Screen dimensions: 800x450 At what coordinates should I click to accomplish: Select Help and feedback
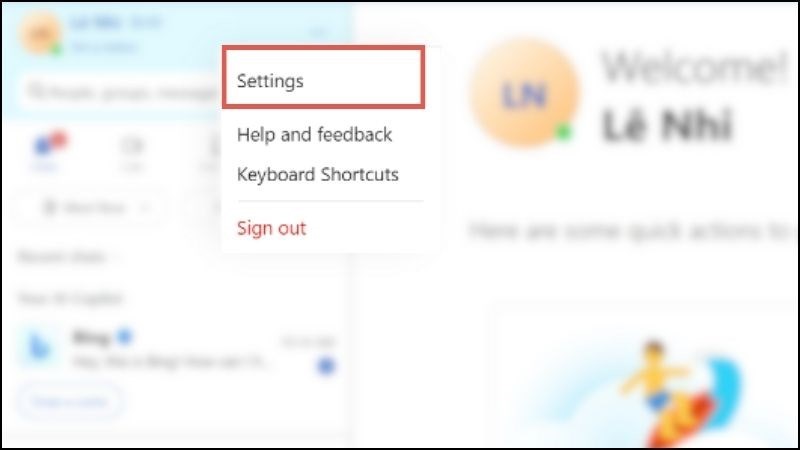314,135
